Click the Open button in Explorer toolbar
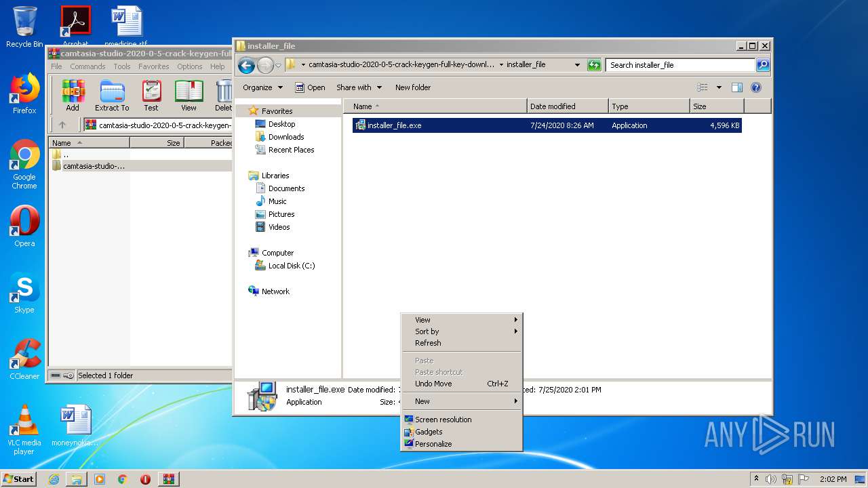Viewport: 868px width, 488px height. click(310, 87)
